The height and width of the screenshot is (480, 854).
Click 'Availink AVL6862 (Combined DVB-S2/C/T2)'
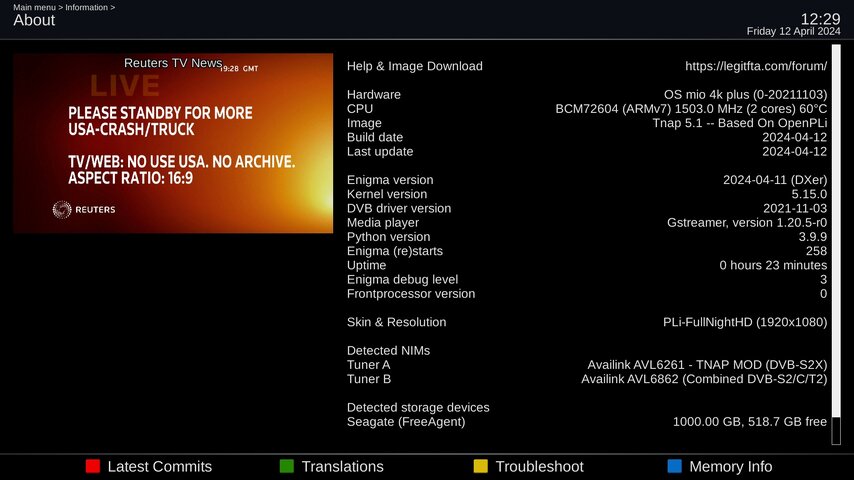coord(704,379)
